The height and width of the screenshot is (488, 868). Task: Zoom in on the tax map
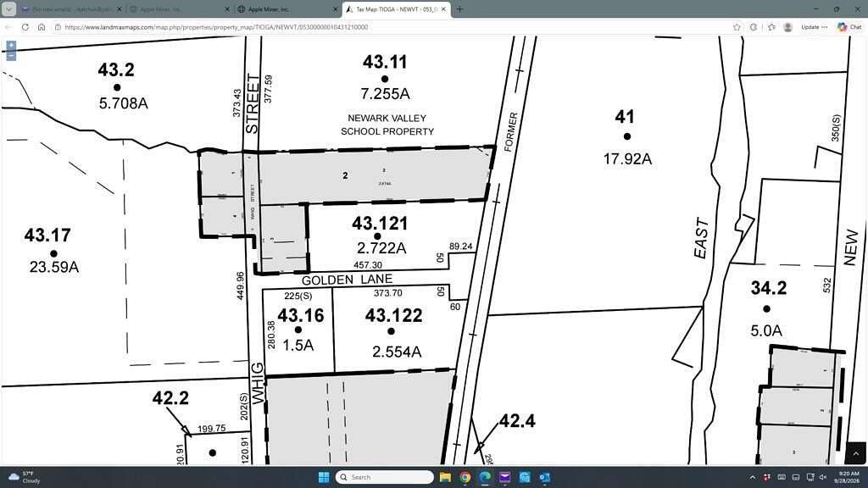pyautogui.click(x=10, y=46)
